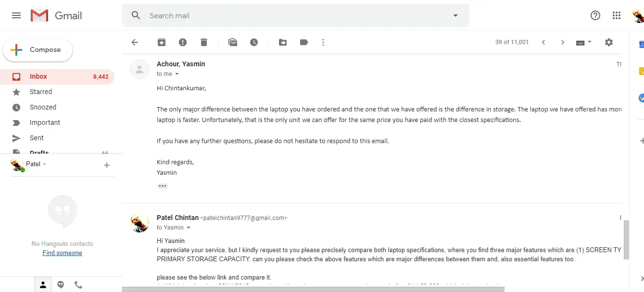This screenshot has width=644, height=292.
Task: Archive this email conversation
Action: tap(162, 42)
